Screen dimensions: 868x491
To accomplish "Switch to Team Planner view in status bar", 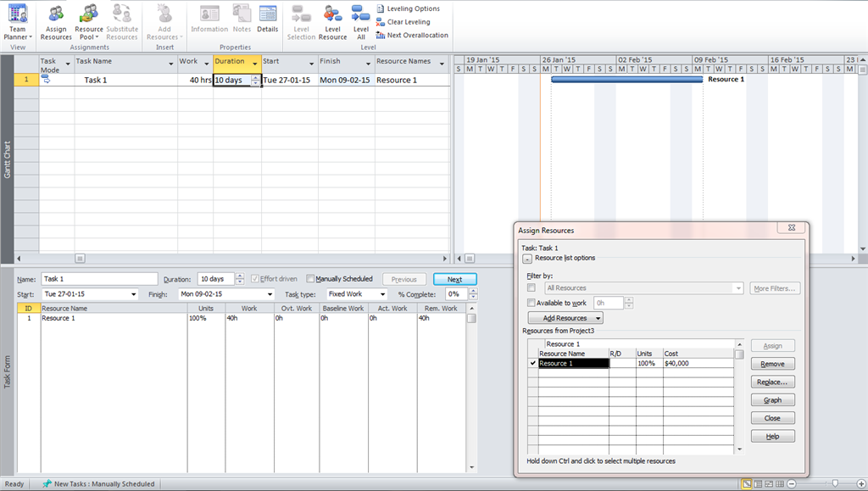I will pos(768,484).
